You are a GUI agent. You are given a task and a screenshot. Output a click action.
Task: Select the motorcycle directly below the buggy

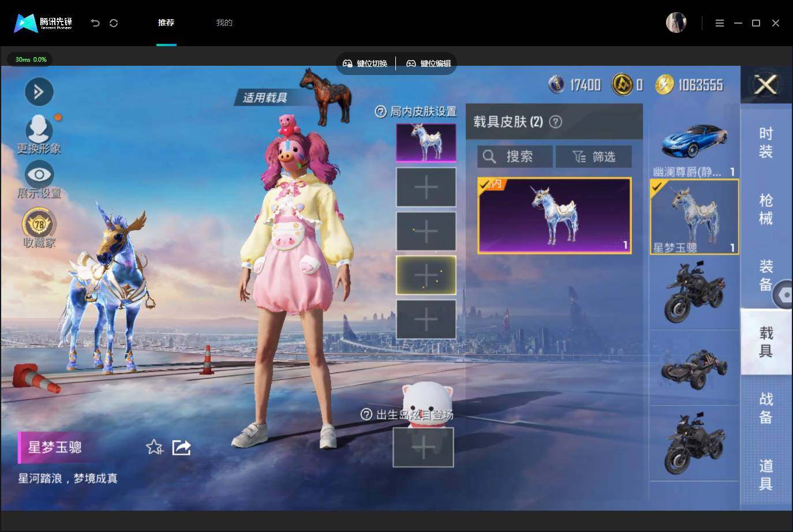point(694,443)
